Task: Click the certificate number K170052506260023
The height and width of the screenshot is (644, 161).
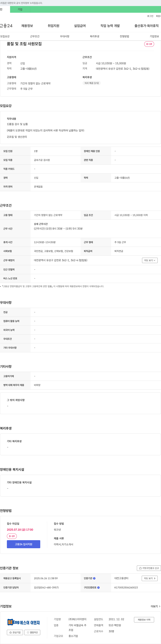Action: tap(126, 588)
